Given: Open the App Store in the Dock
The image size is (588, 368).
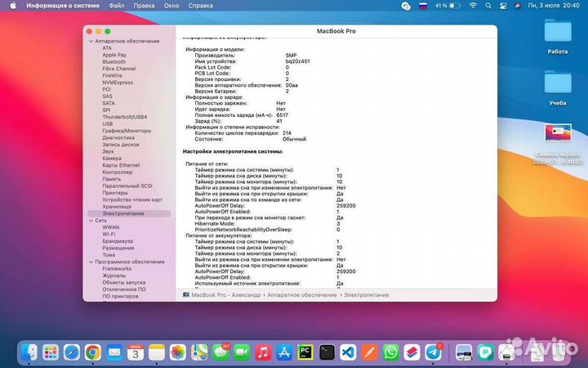Looking at the screenshot, I should [x=284, y=352].
